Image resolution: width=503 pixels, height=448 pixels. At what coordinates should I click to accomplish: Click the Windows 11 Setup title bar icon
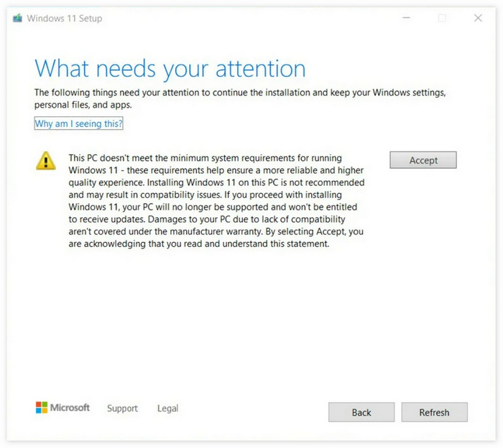18,18
